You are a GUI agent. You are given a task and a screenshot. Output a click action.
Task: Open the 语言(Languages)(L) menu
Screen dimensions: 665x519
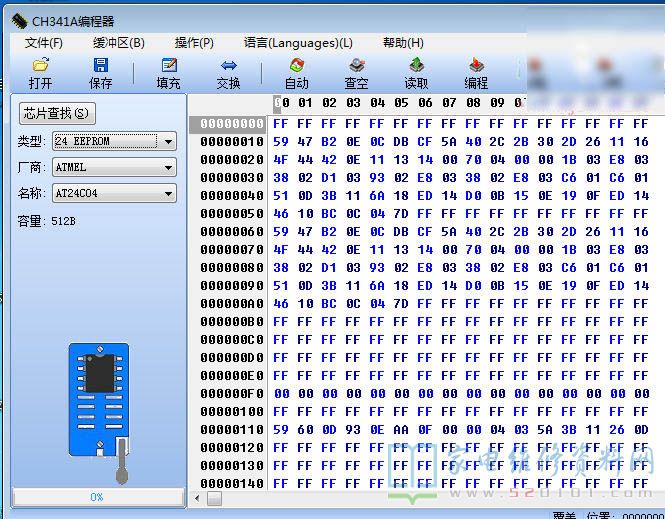(x=298, y=43)
